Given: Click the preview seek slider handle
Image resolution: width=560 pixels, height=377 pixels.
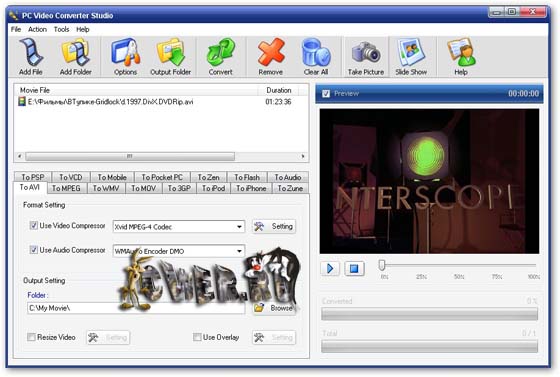Looking at the screenshot, I should tap(382, 265).
